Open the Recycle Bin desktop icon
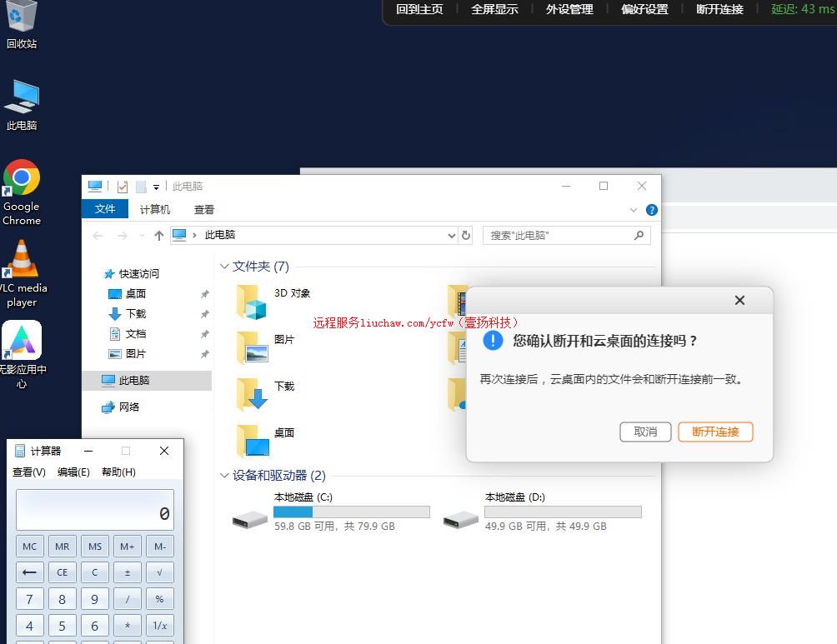837x644 pixels. (x=22, y=23)
